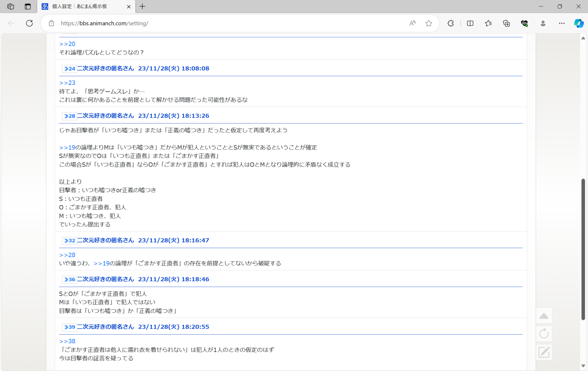588x371 pixels.
Task: Add this page to favorites
Action: point(429,23)
